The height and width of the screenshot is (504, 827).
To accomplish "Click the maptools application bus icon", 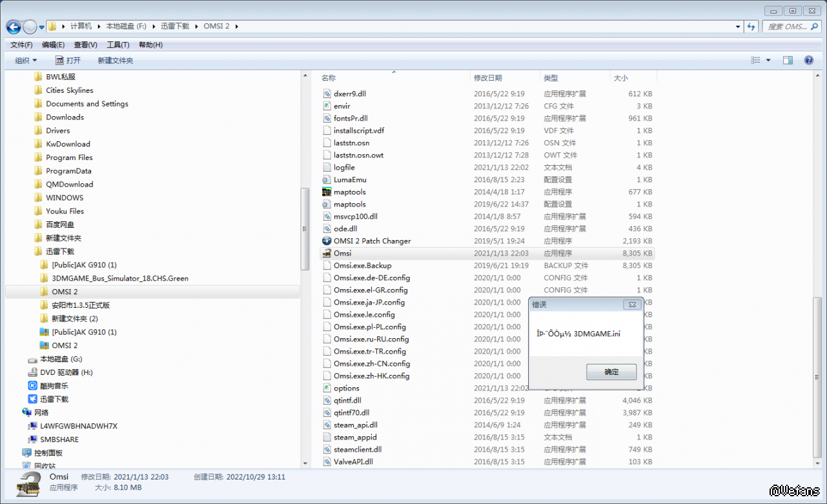I will coord(327,192).
